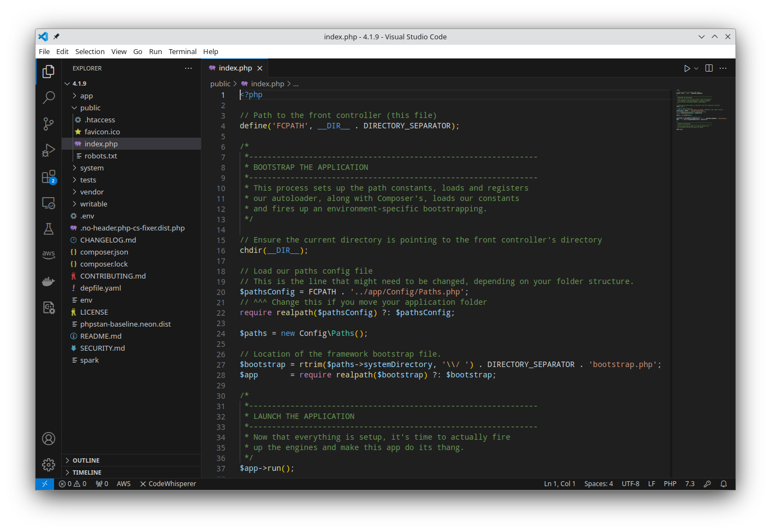771x532 pixels.
Task: Open the Manage gear icon
Action: [49, 465]
